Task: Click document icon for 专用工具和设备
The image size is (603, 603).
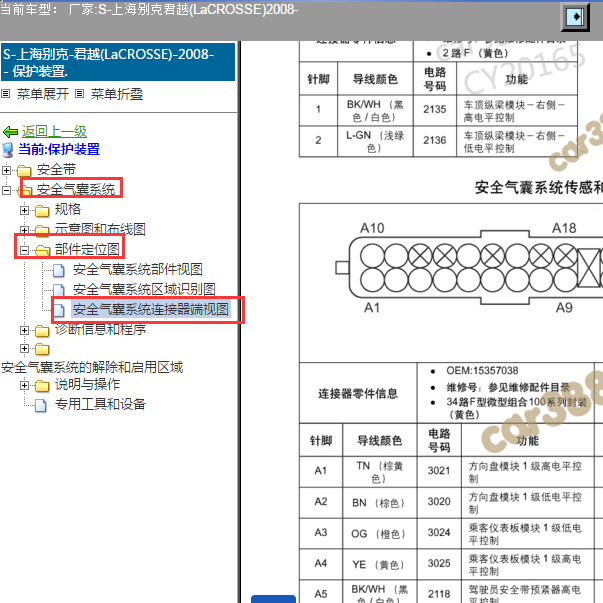Action: (x=40, y=405)
